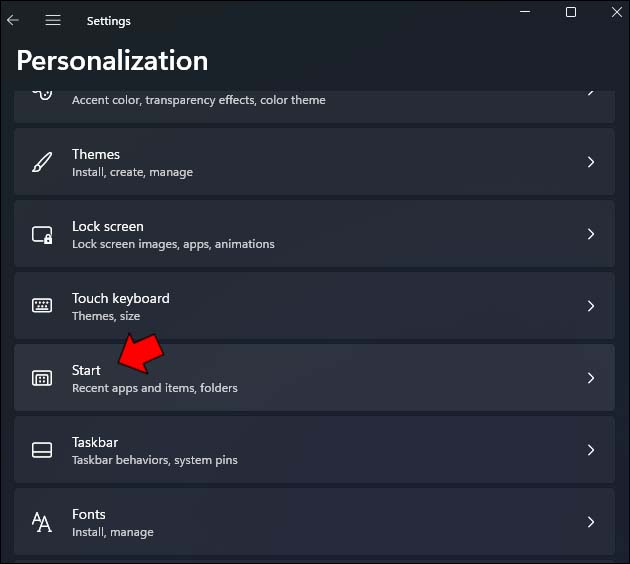630x564 pixels.
Task: Expand Lock screen with its chevron
Action: (591, 234)
